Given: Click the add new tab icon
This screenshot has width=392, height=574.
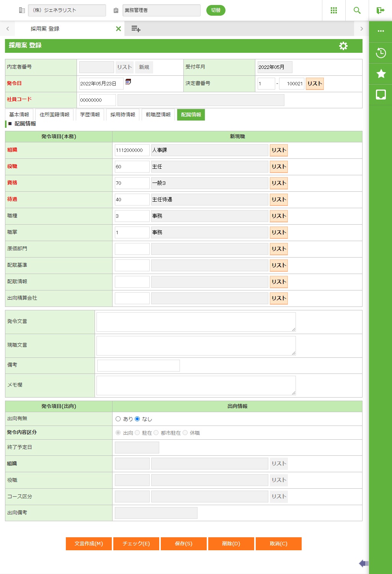Looking at the screenshot, I should coord(136,29).
